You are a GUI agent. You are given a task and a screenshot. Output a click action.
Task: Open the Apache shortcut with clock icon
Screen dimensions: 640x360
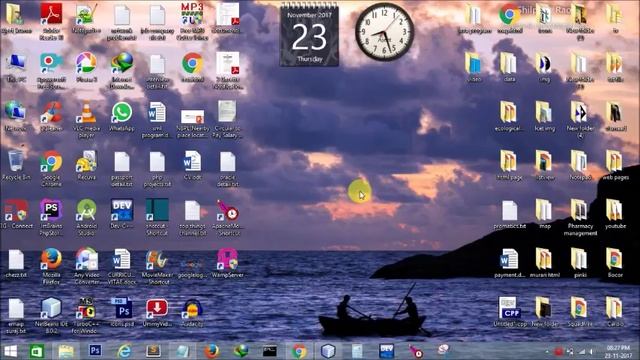click(x=228, y=217)
